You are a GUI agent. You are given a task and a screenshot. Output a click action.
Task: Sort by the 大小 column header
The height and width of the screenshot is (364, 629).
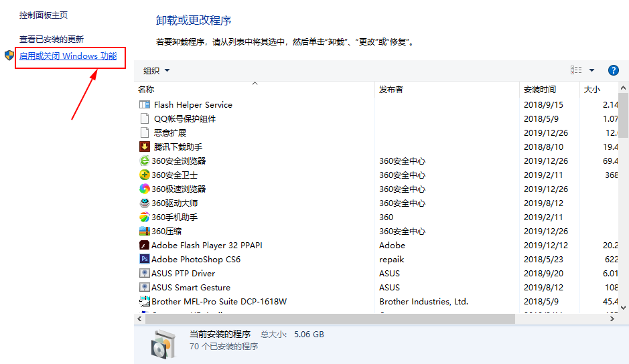(592, 90)
